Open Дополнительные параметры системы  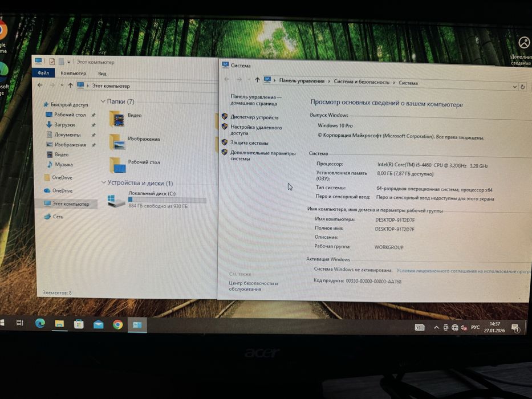point(263,156)
